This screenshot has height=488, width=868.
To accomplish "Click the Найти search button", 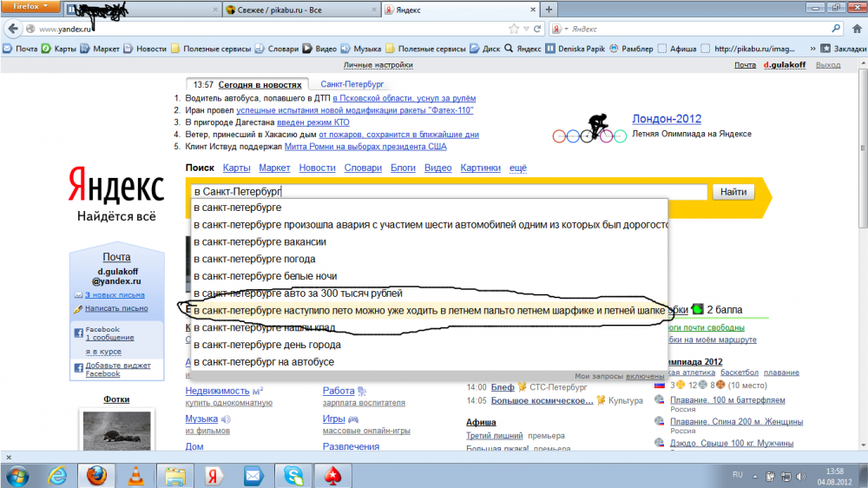I will (733, 192).
